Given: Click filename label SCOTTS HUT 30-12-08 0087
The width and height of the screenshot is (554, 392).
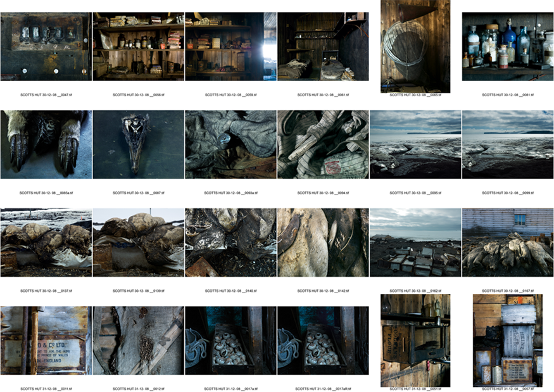Looking at the screenshot, I should (139, 193).
